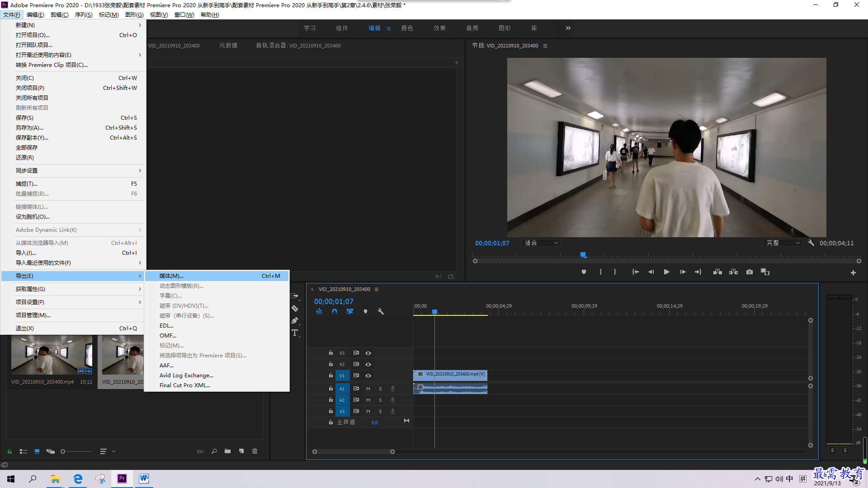
Task: Add a marker in program monitor
Action: 584,272
